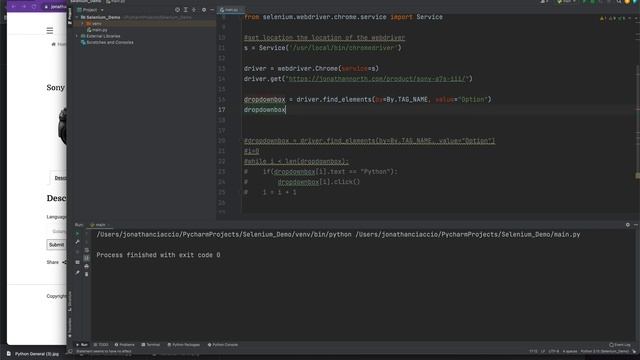Toggle the Project side tool window stripe
Viewport: 640px width, 360px height.
point(70,16)
